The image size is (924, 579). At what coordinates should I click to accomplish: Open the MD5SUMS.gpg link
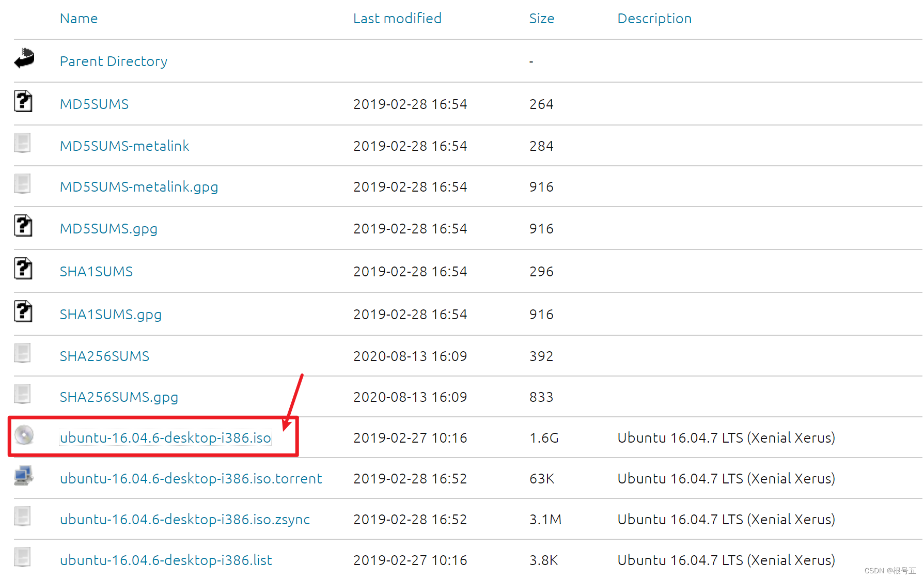coord(108,229)
